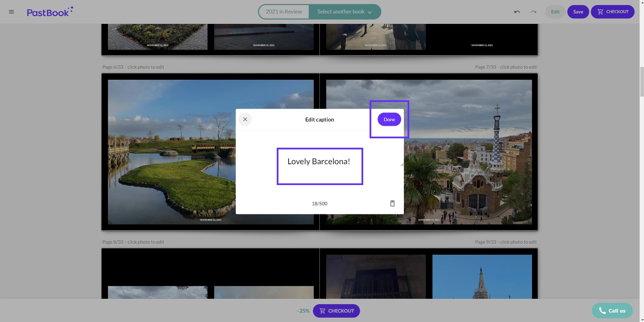
Task: Close the Edit caption dialog
Action: click(x=245, y=119)
